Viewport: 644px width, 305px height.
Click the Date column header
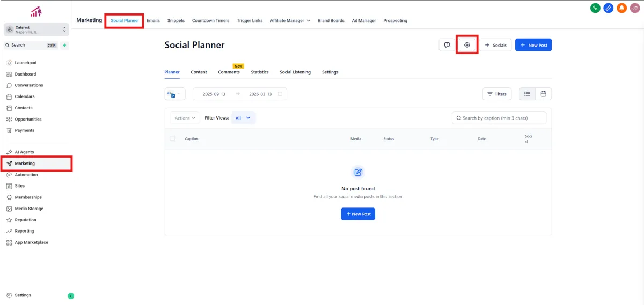click(x=482, y=139)
